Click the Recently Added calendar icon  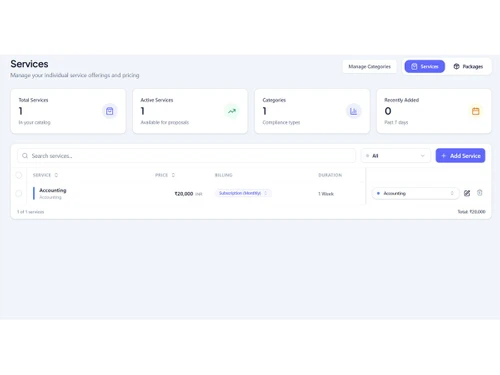[x=476, y=111]
